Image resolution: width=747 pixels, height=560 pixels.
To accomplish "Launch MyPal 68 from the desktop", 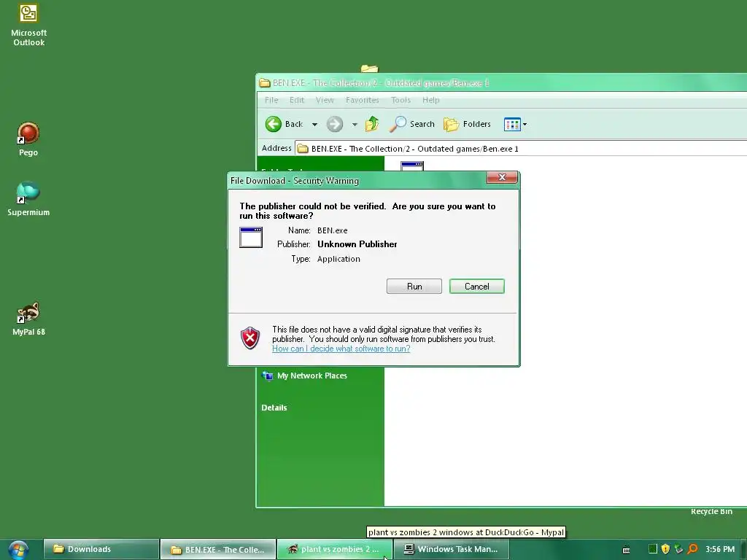I will [x=28, y=319].
